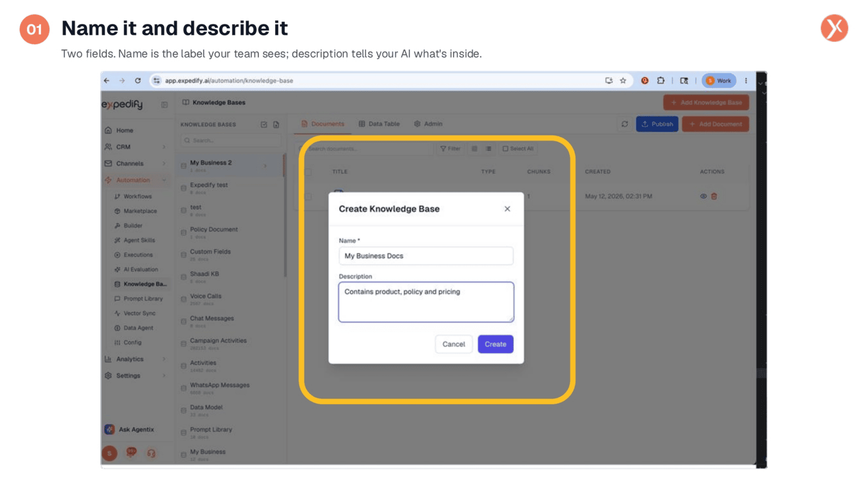Image resolution: width=868 pixels, height=488 pixels.
Task: Open headset support icon at bottom
Action: pyautogui.click(x=151, y=453)
